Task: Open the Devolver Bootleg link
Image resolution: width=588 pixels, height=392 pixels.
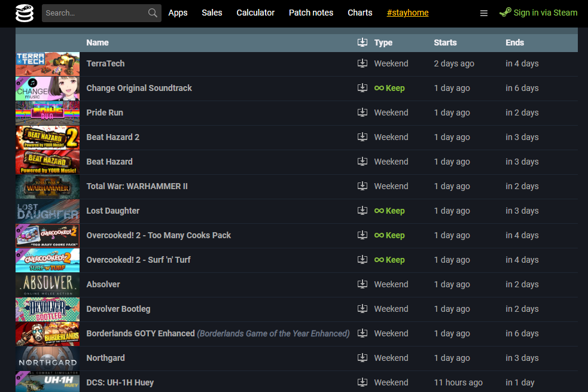Action: [118, 309]
